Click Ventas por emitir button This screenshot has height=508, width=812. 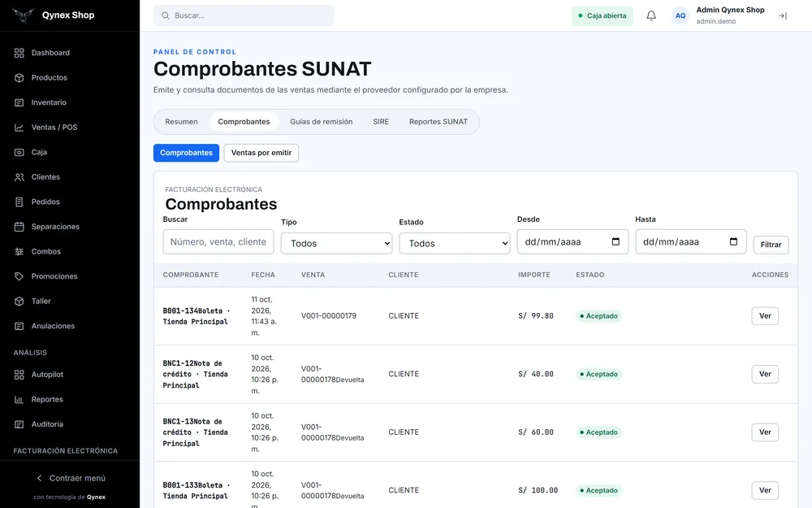click(x=261, y=153)
